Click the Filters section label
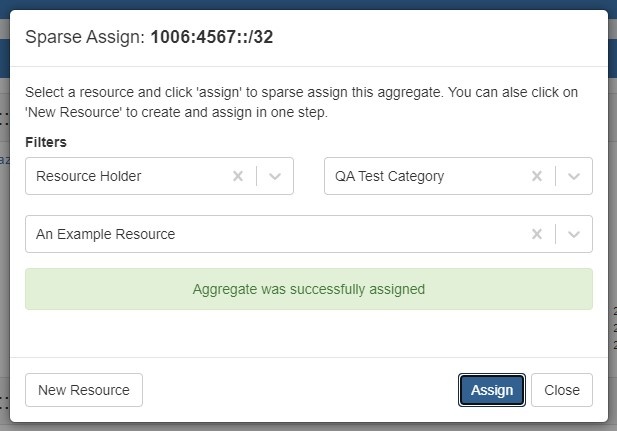Viewport: 617px width, 431px height. pos(46,143)
